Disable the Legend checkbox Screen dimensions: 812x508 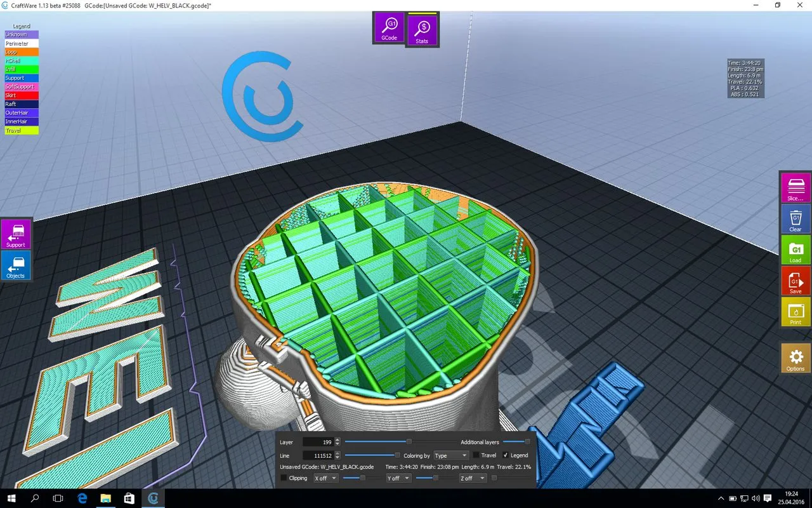504,455
